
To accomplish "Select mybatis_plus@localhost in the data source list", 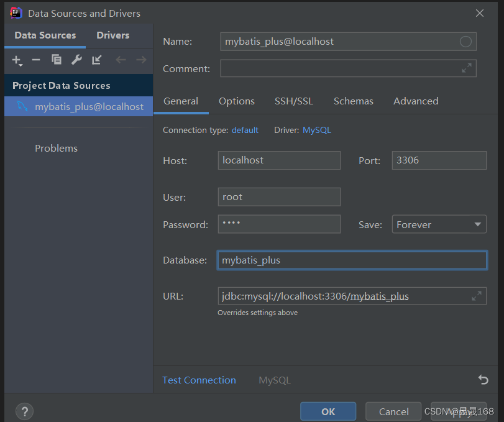I will [x=79, y=106].
